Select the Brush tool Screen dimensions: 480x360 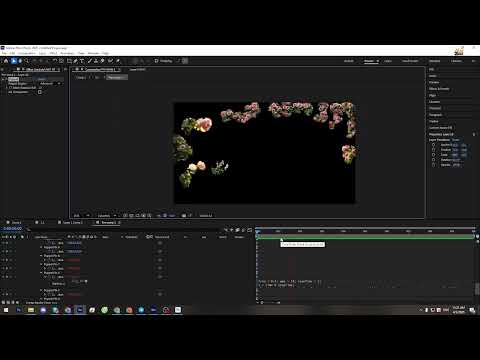pyautogui.click(x=90, y=61)
